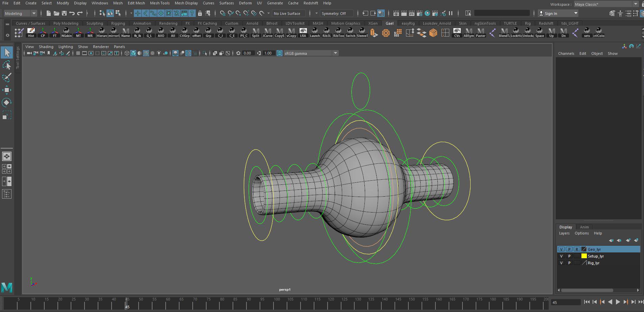Open the Modeling menu set dropdown
Image resolution: width=644 pixels, height=312 pixels.
[x=20, y=14]
